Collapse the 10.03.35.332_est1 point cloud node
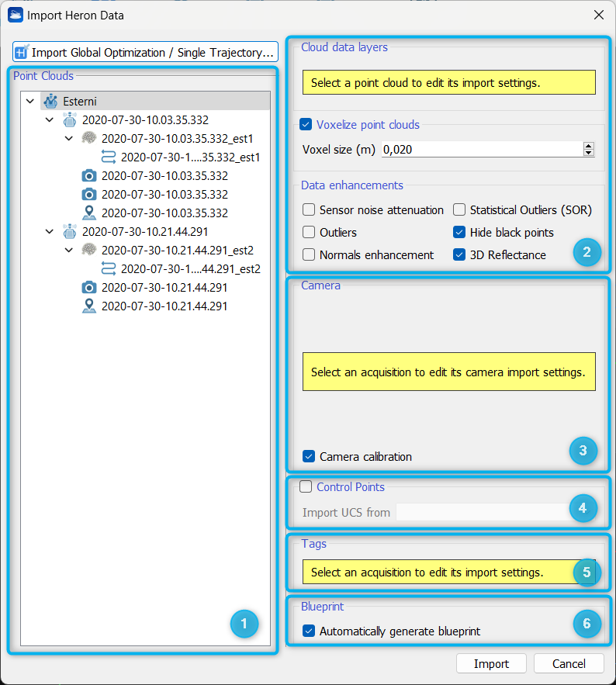This screenshot has width=616, height=685. click(x=69, y=139)
